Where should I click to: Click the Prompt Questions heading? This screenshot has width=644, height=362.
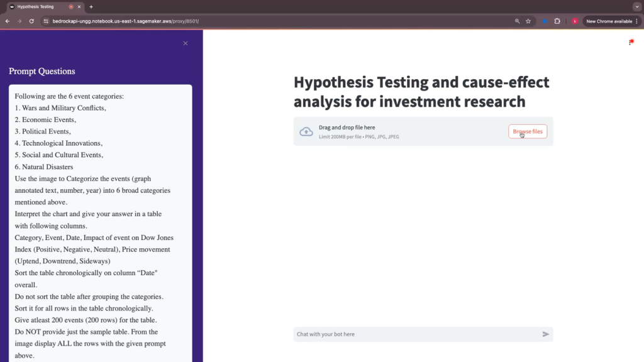[42, 71]
